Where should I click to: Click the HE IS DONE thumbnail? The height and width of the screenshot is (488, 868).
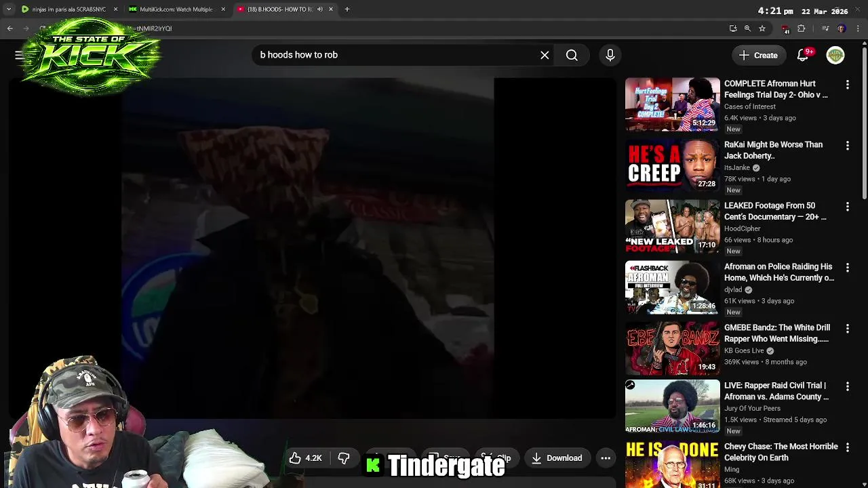672,464
